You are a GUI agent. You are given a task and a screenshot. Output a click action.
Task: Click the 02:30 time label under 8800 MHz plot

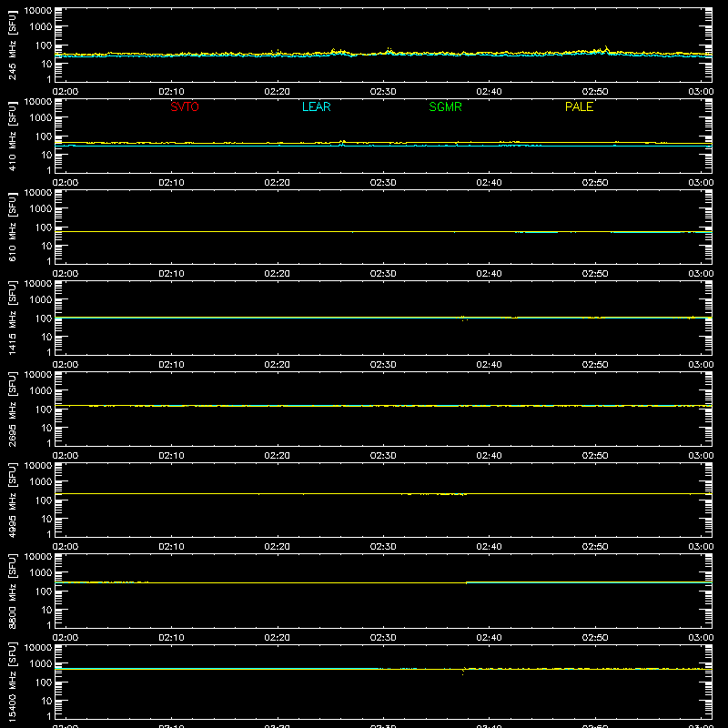[383, 638]
